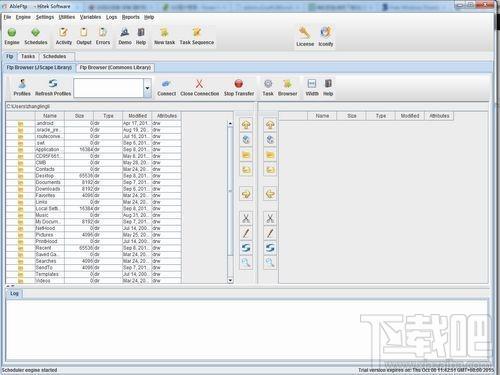Switch to the Tasks tab
Viewport: 500px width, 375px height.
tap(28, 56)
